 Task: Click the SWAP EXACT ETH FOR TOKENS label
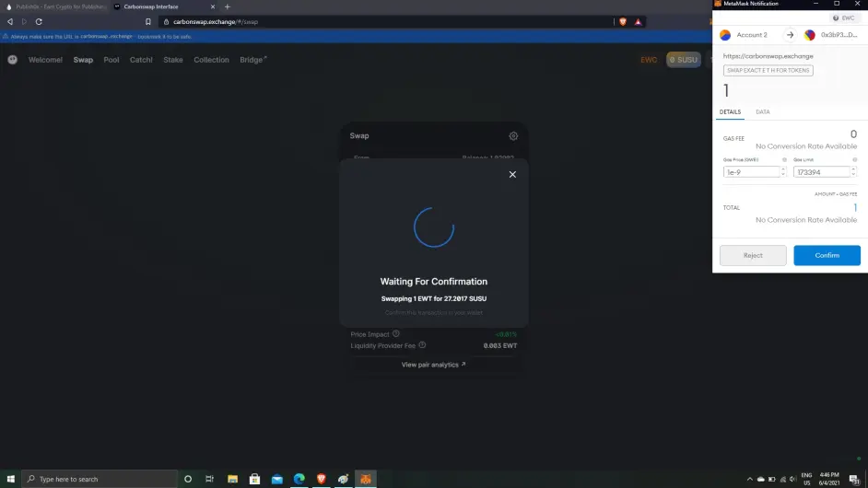768,70
